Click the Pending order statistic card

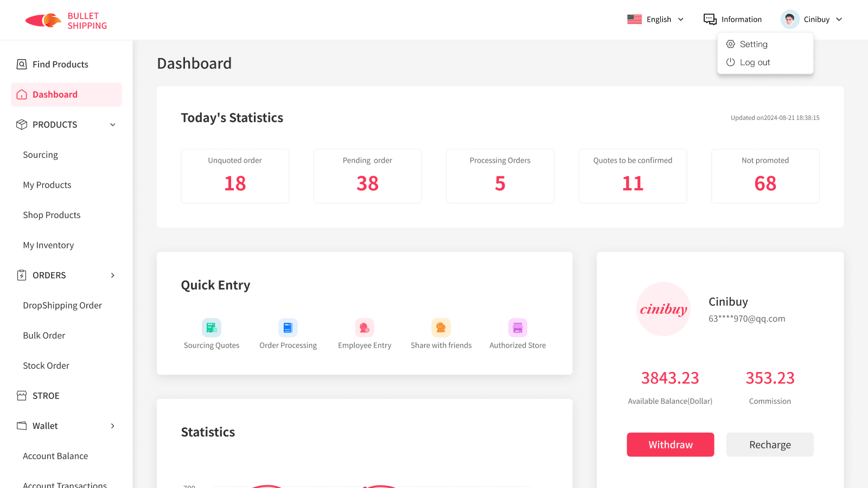tap(367, 176)
